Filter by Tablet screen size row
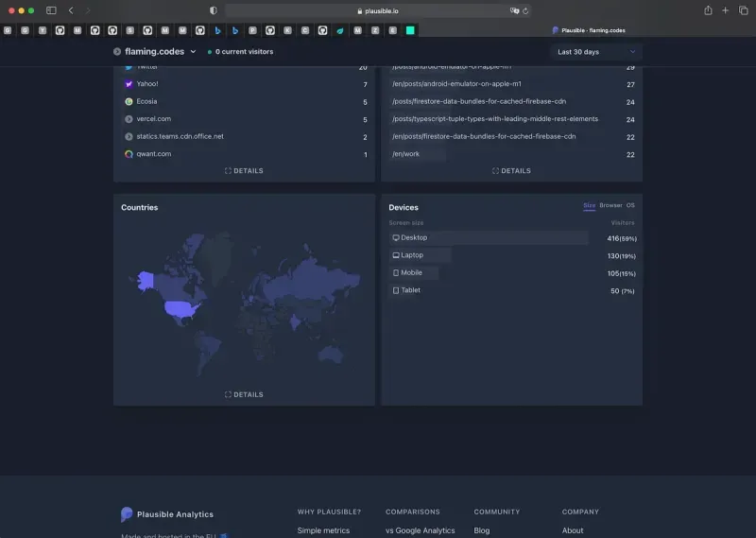Viewport: 756px width, 538px height. [x=512, y=290]
